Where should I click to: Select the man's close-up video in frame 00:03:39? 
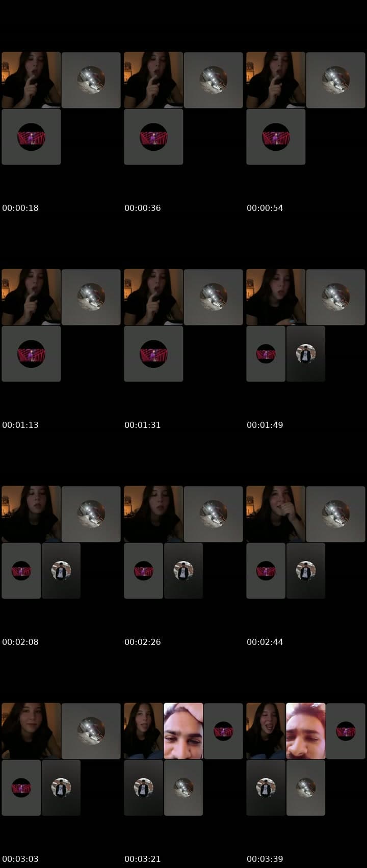click(306, 731)
